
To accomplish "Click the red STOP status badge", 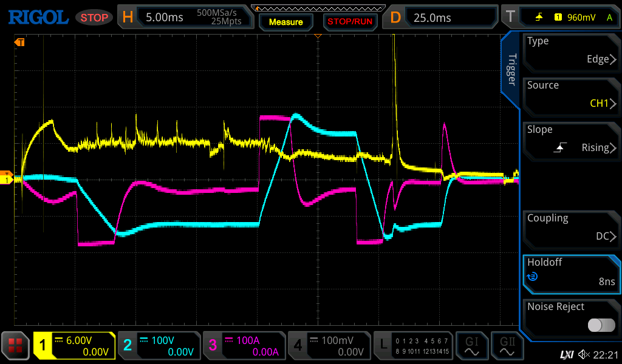I will [94, 18].
